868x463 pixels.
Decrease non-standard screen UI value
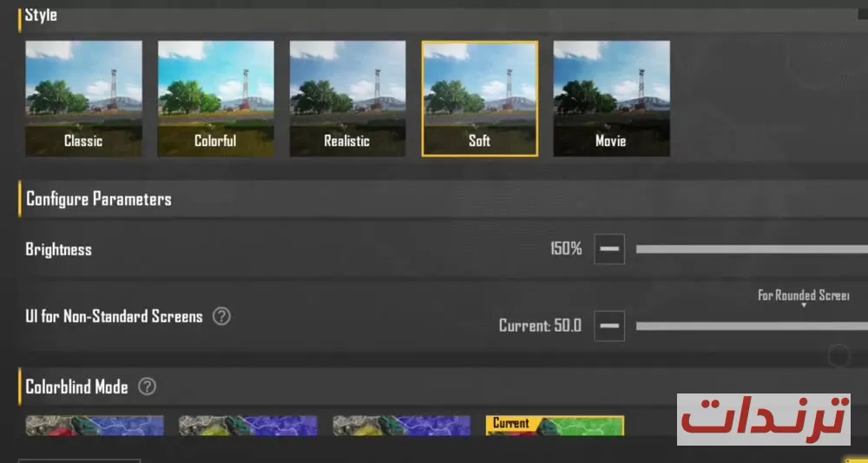tap(609, 327)
